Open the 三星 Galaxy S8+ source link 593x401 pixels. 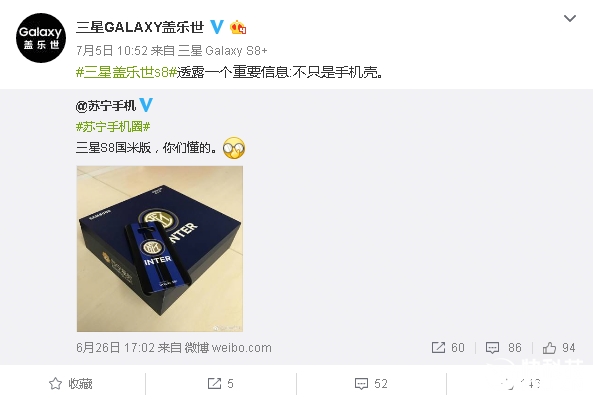pyautogui.click(x=222, y=50)
